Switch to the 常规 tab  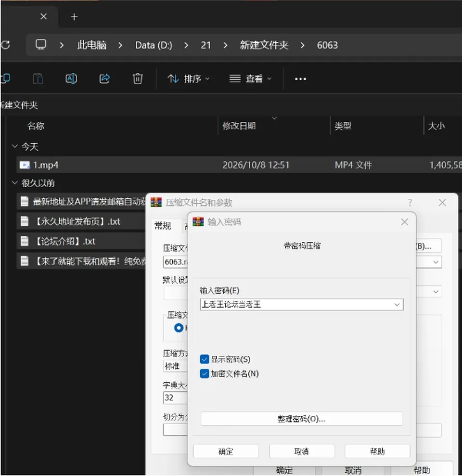(x=163, y=226)
